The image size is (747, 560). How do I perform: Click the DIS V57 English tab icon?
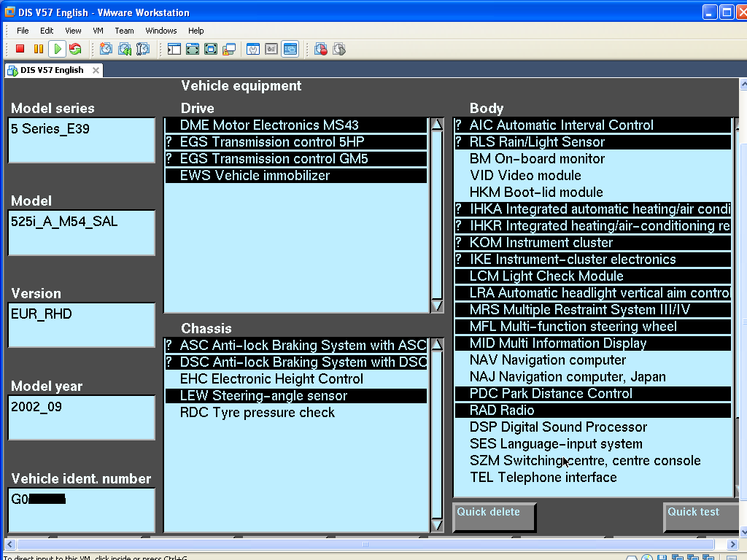(x=13, y=71)
